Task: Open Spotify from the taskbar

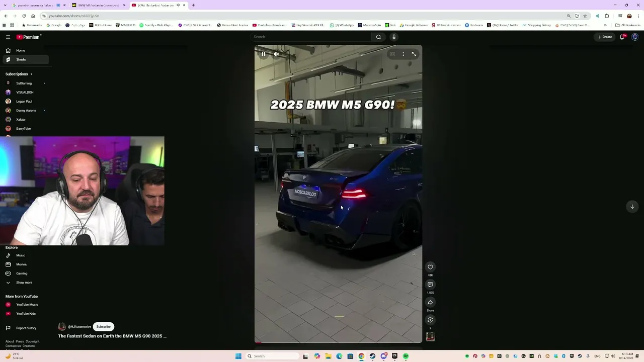Action: point(406,356)
